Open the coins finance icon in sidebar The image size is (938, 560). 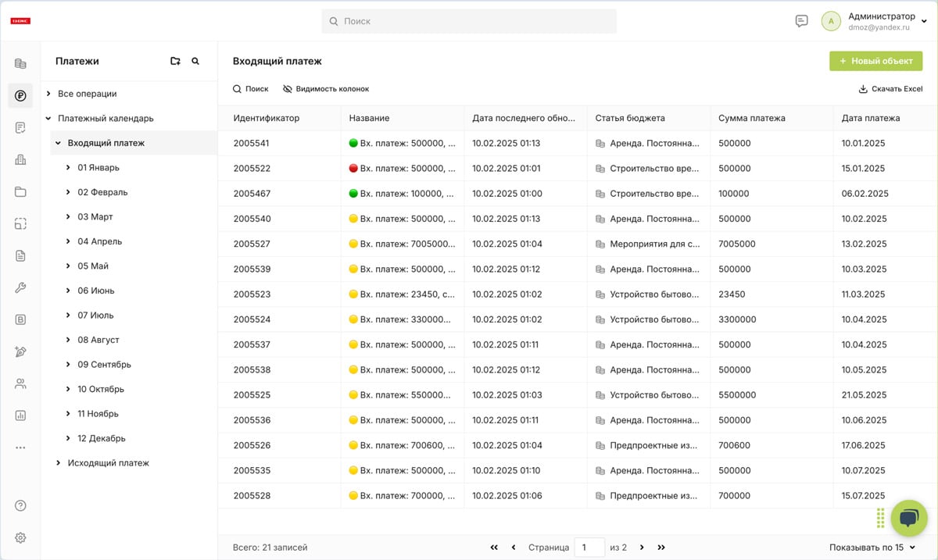(20, 63)
